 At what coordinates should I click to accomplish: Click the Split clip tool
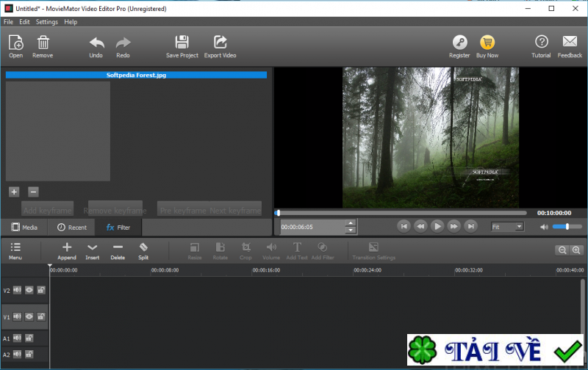pos(143,248)
